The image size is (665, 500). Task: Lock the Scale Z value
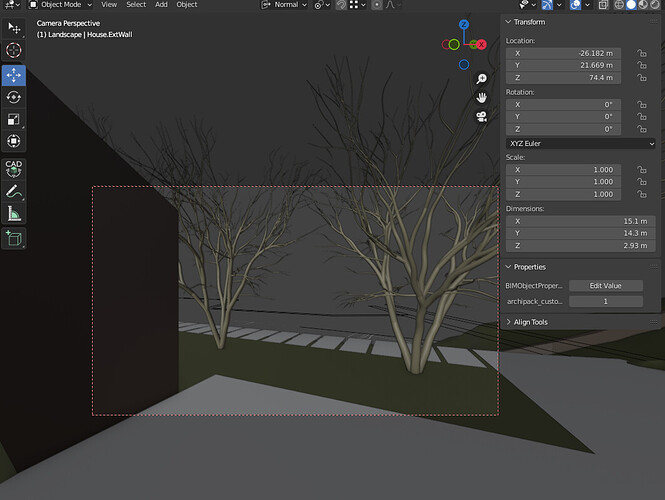click(642, 194)
